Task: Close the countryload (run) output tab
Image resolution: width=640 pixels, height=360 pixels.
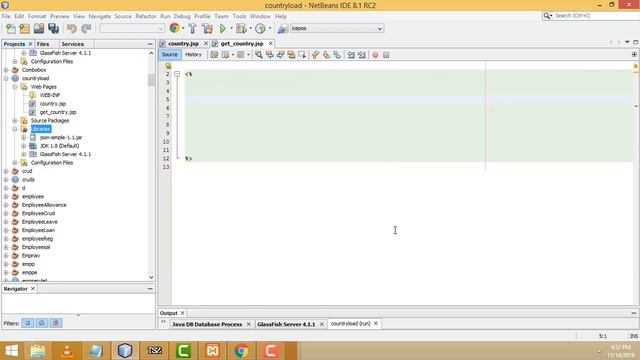Action: point(376,323)
